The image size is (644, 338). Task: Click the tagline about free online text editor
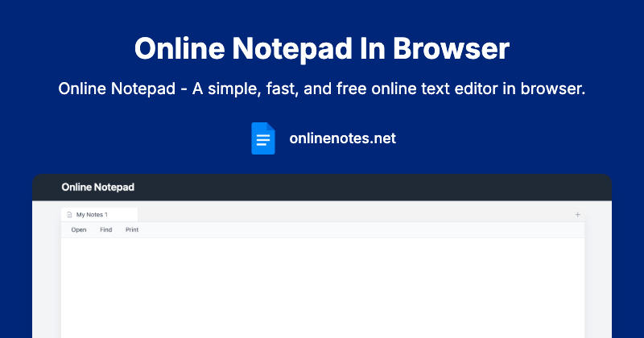click(322, 89)
